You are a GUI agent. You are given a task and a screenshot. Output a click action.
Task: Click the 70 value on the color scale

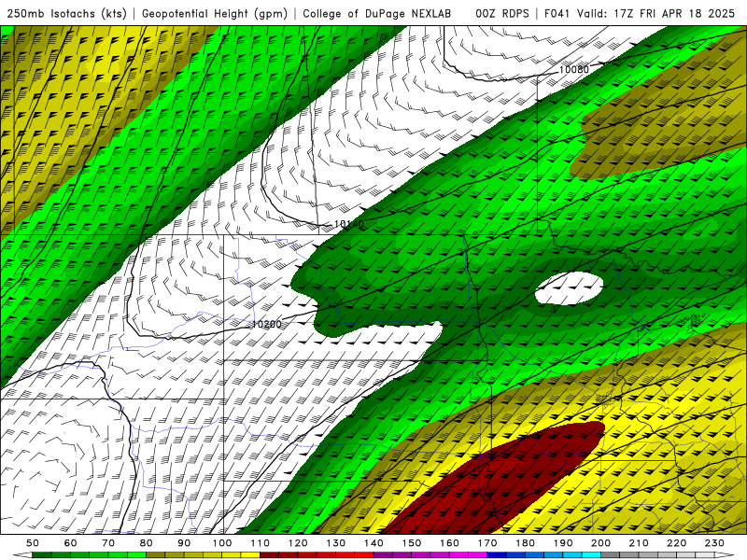coord(108,543)
